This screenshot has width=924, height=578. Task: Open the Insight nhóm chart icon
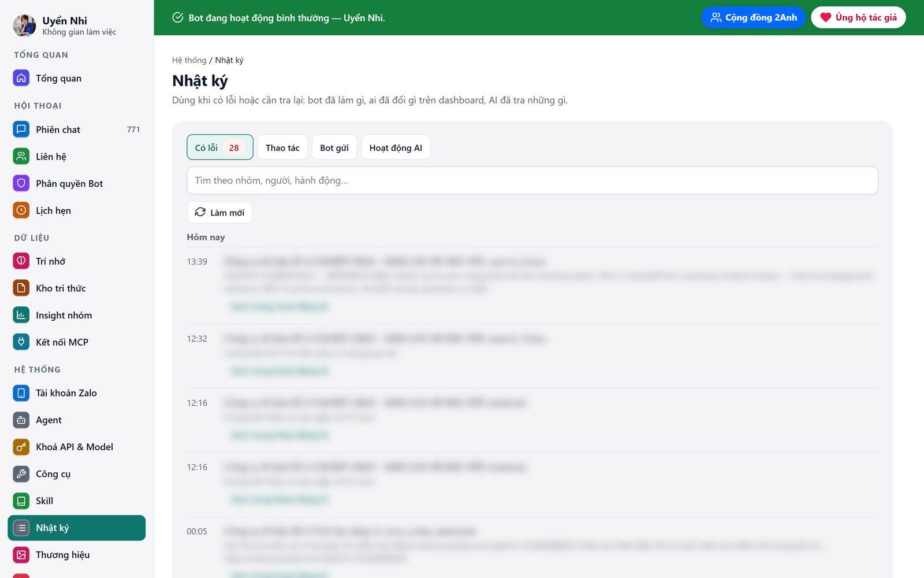21,315
